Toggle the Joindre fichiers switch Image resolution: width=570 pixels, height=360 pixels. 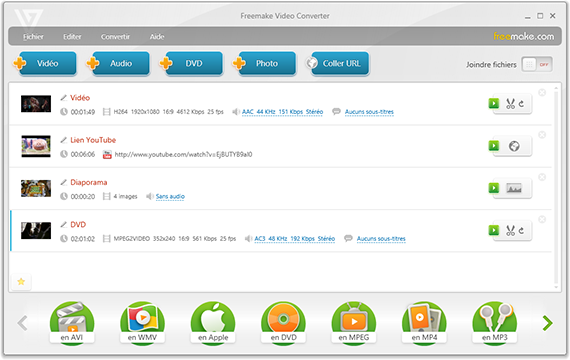tap(537, 65)
